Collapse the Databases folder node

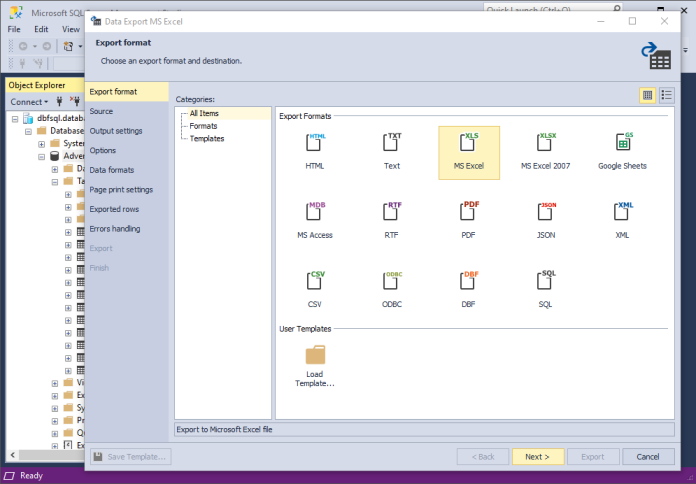coord(28,131)
